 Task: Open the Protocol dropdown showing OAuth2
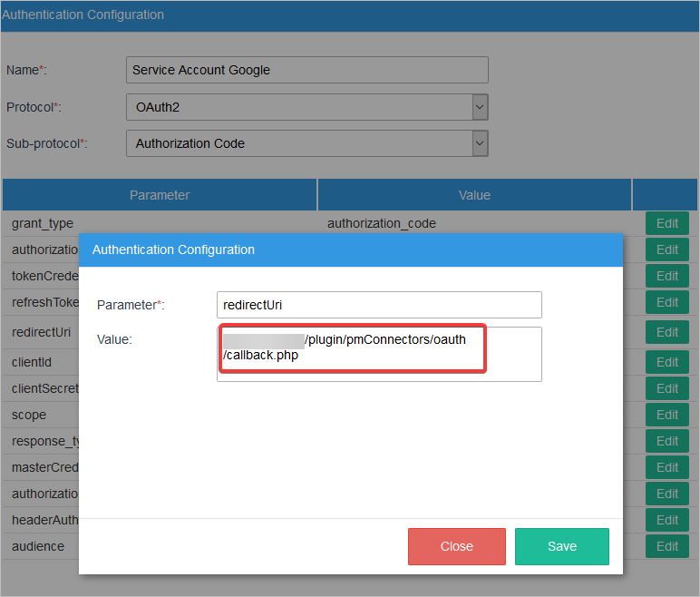[306, 107]
